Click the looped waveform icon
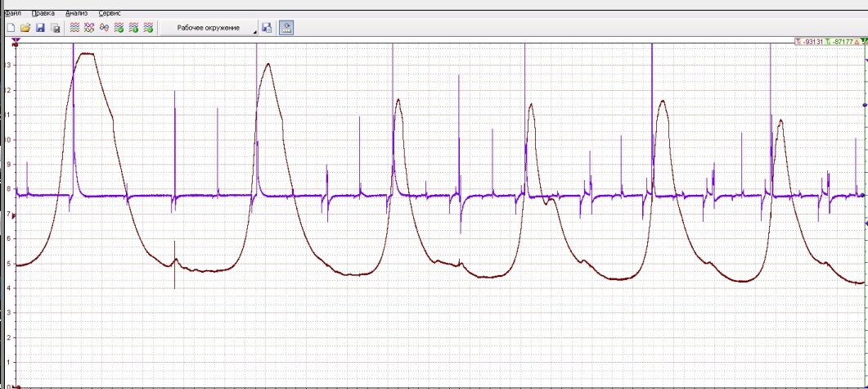The image size is (868, 389). [104, 28]
